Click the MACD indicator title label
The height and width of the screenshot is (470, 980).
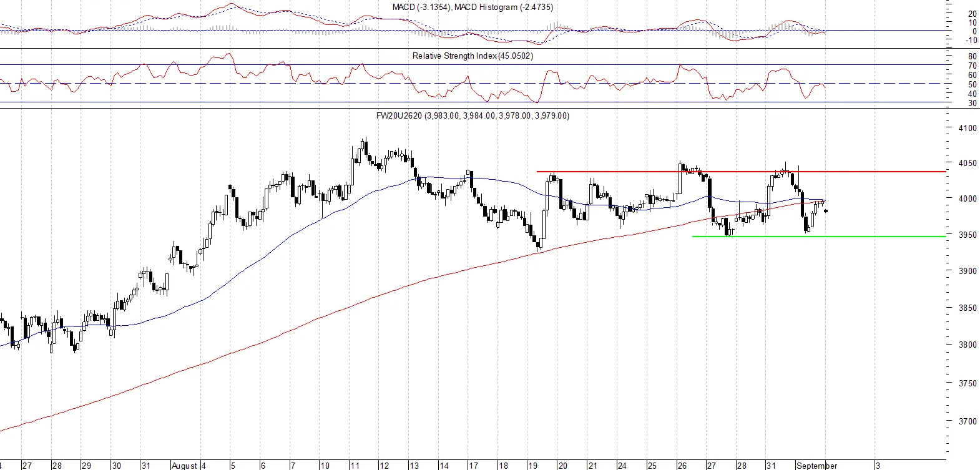pos(473,7)
